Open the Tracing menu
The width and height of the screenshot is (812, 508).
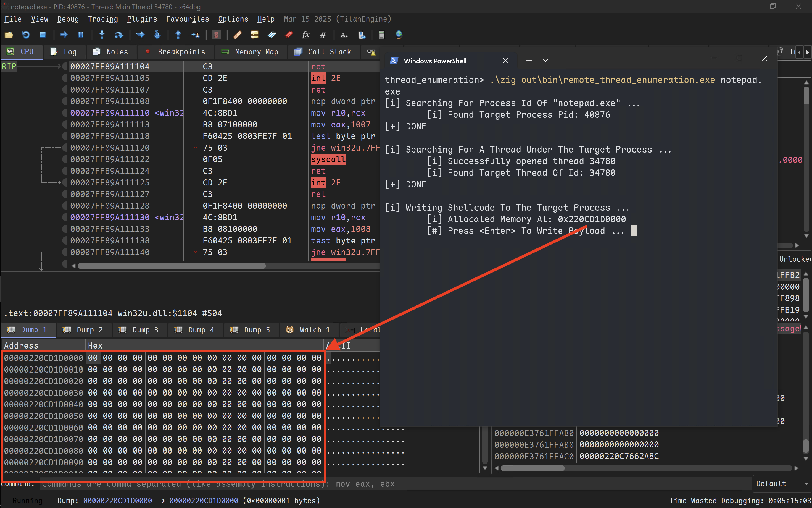point(103,19)
